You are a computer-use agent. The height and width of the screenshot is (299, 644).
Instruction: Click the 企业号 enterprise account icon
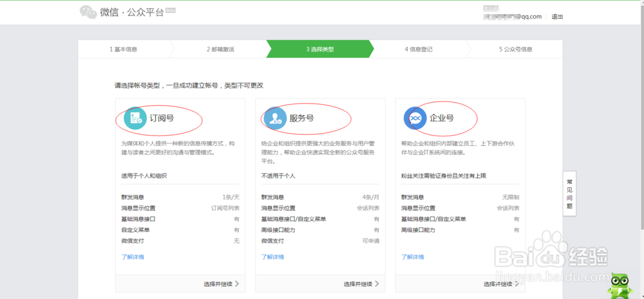click(x=415, y=118)
